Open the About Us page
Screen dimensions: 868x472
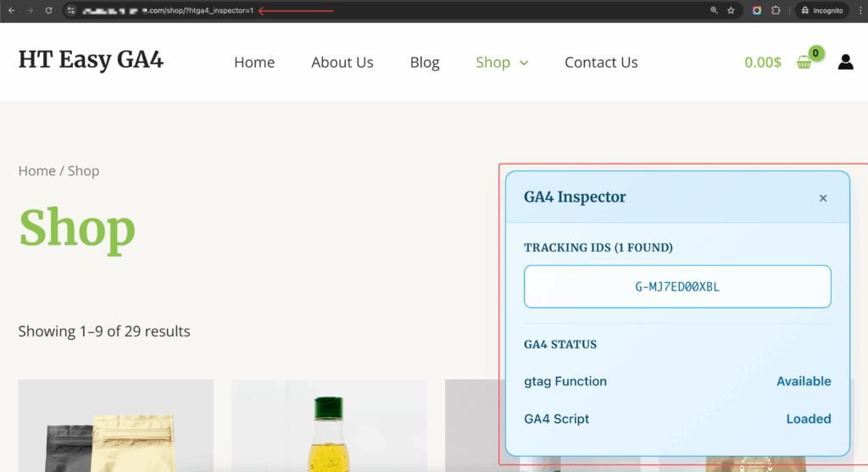tap(342, 62)
